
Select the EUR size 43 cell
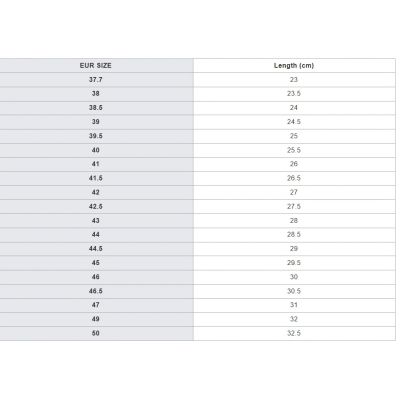(96, 221)
